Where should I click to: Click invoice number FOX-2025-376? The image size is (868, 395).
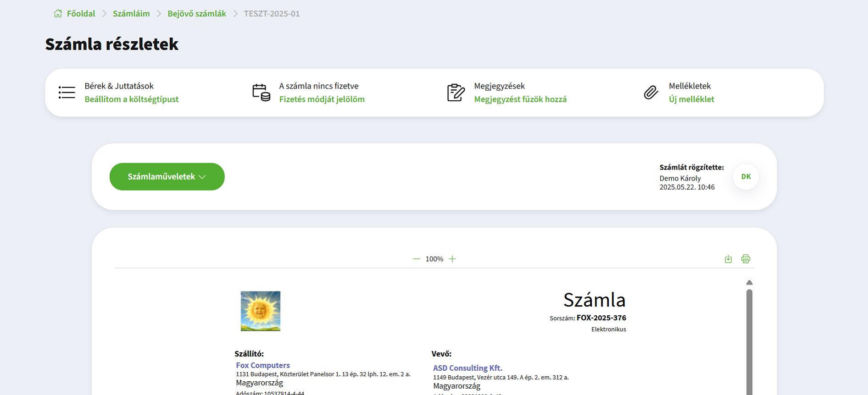[x=601, y=318]
